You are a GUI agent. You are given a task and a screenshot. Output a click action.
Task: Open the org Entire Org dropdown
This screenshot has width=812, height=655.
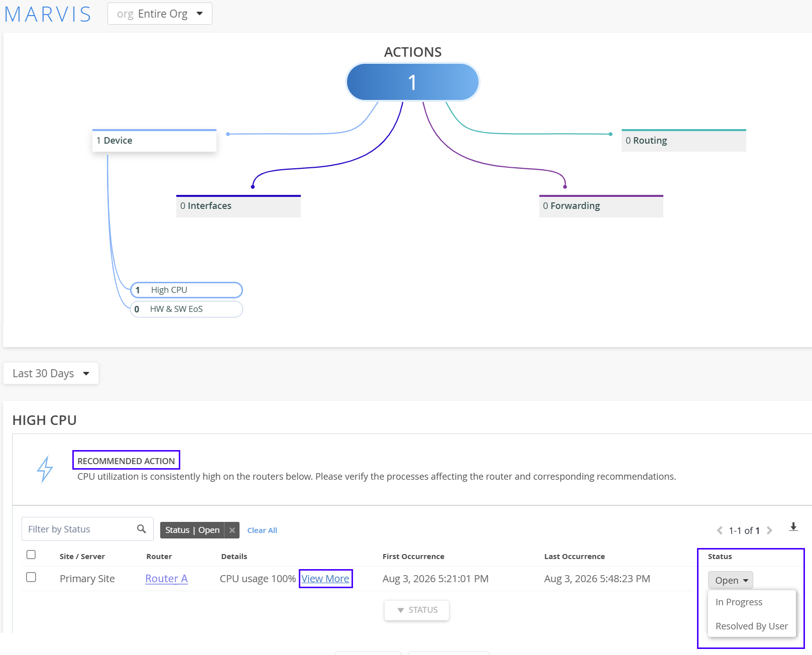(x=160, y=14)
